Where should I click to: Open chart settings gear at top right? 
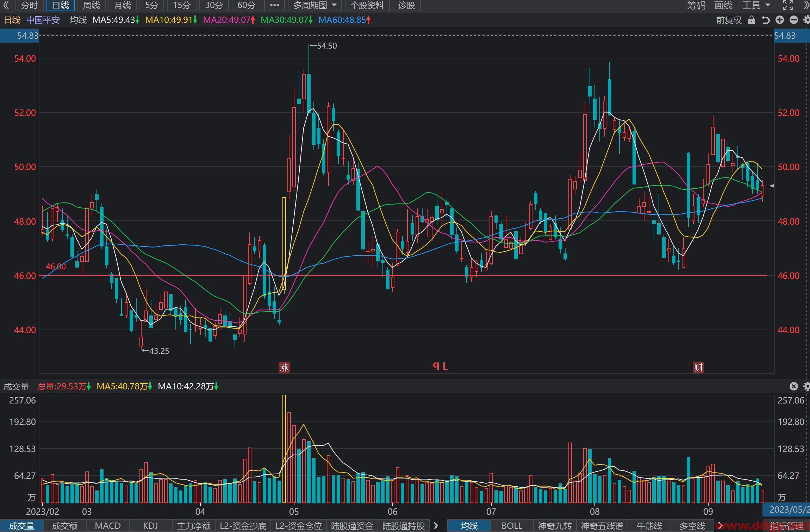point(806,20)
